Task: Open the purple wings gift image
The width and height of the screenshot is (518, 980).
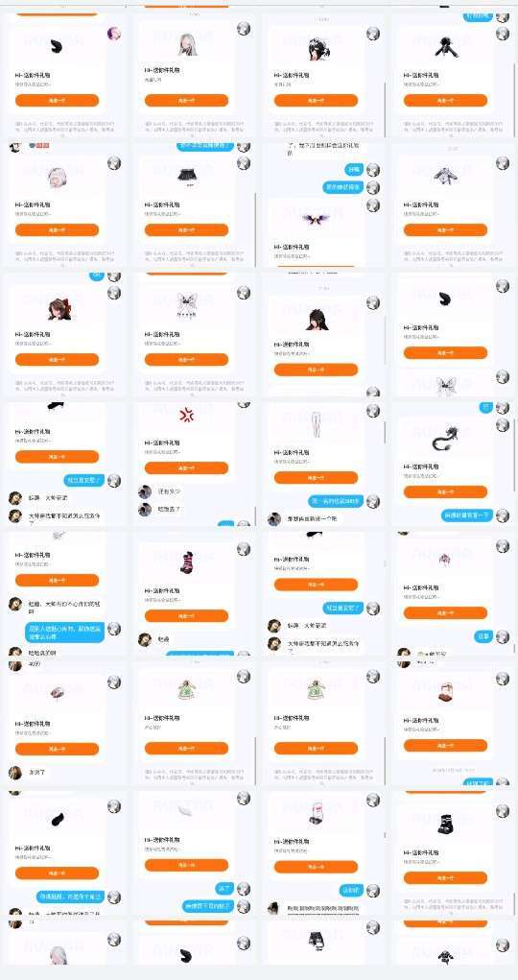Action: tap(316, 218)
